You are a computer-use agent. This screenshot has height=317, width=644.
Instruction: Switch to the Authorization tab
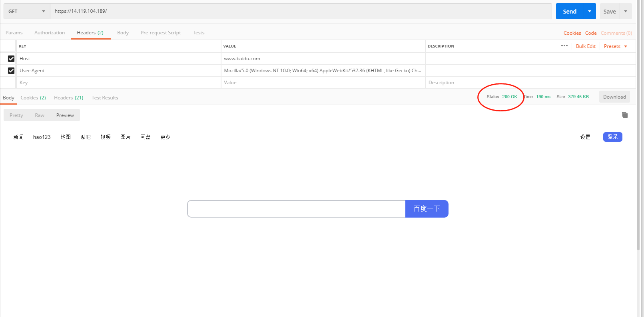tap(50, 33)
